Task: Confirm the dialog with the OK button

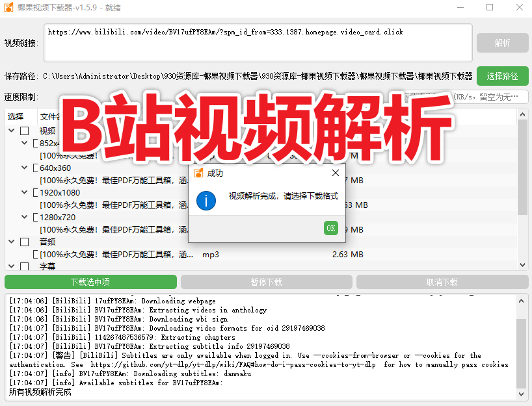Action: (x=331, y=228)
